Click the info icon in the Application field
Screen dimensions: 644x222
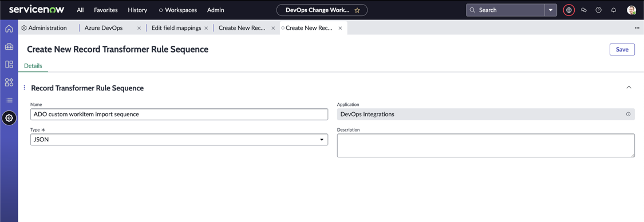point(629,114)
